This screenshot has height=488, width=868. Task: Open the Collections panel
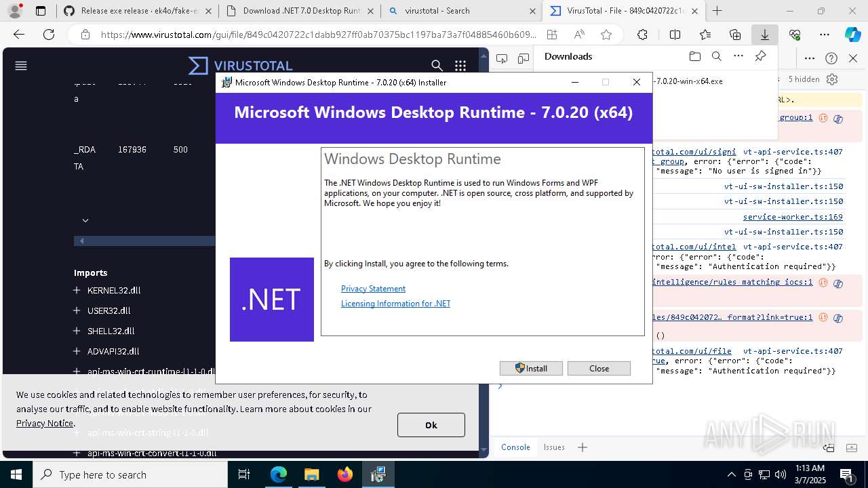coord(735,35)
